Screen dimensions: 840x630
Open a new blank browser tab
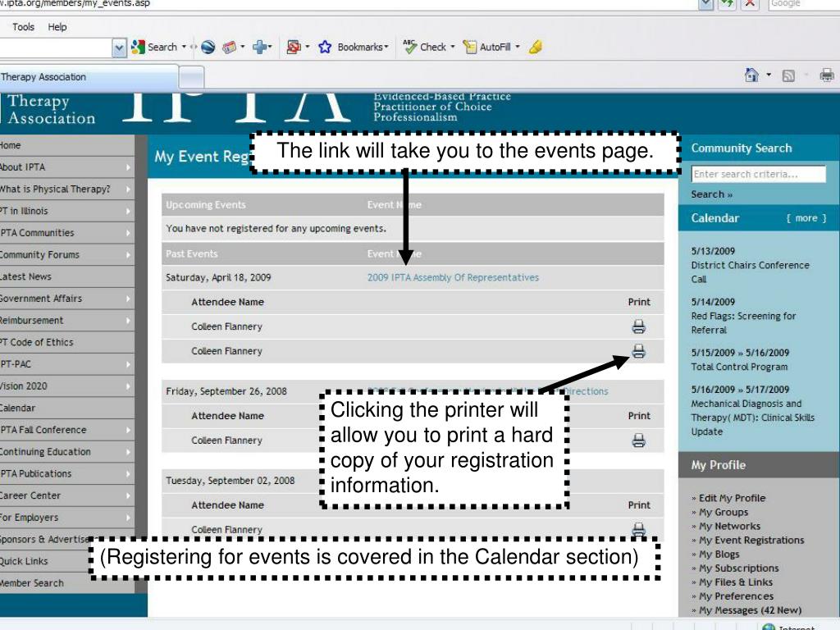[191, 78]
